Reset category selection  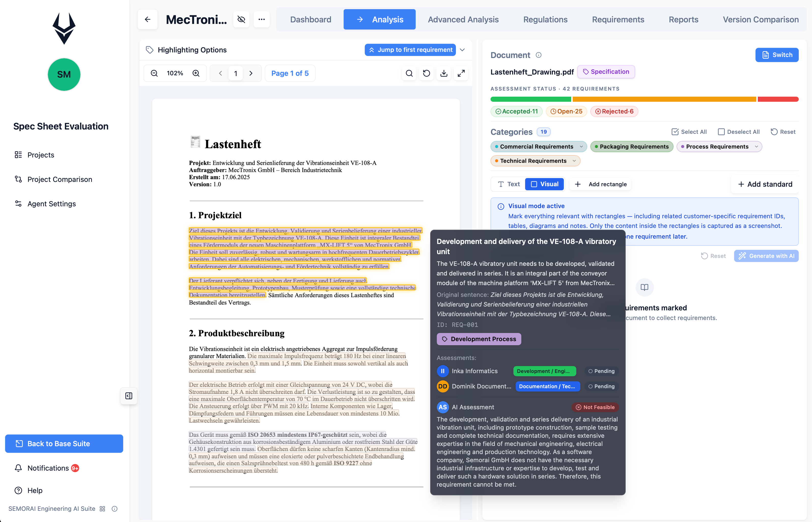tap(783, 132)
